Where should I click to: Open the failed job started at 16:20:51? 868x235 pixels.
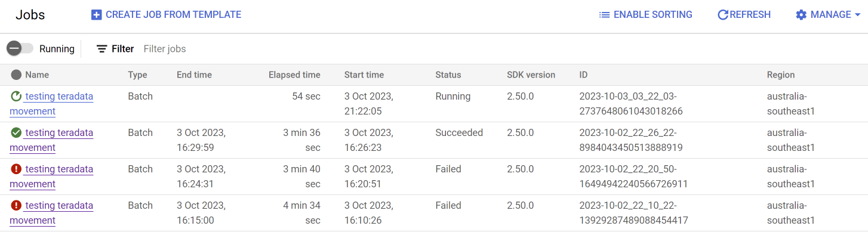[51, 177]
